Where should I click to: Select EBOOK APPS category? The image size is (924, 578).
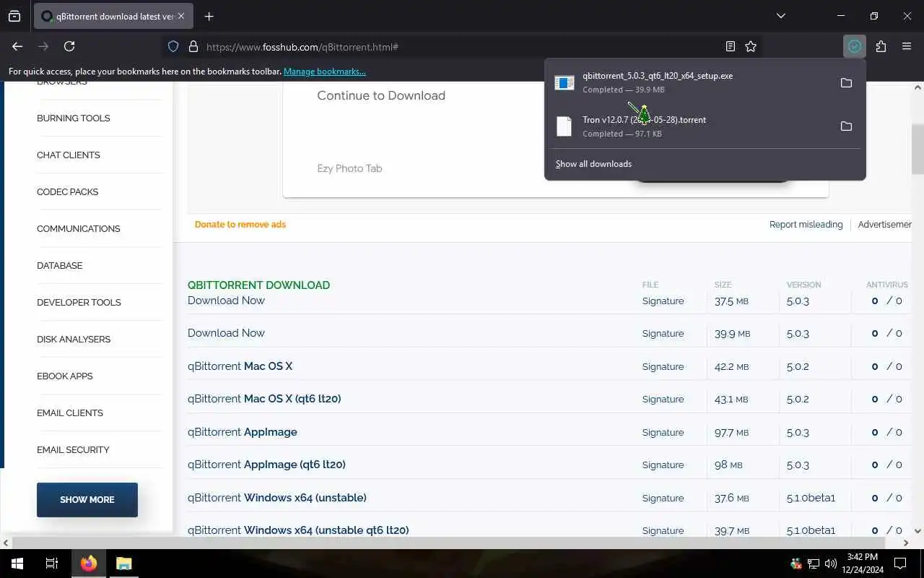coord(65,376)
